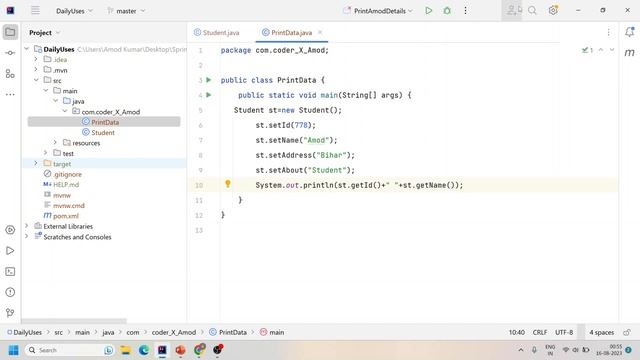
Task: Switch to the Student.java tab
Action: coord(216,33)
